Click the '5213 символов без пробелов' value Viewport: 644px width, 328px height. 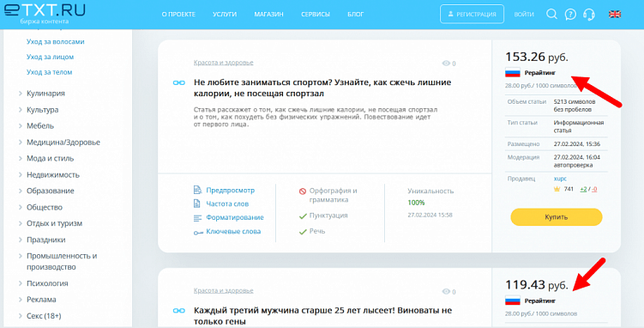575,106
